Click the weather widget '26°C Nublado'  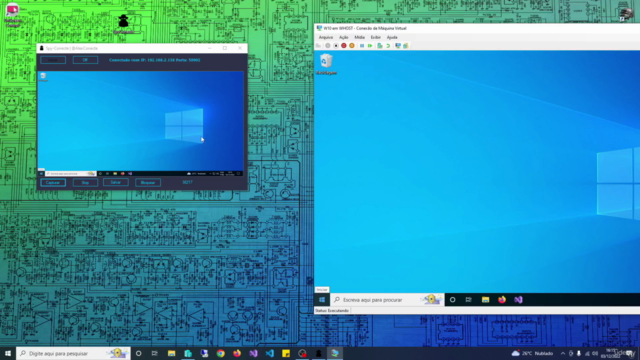click(x=532, y=353)
